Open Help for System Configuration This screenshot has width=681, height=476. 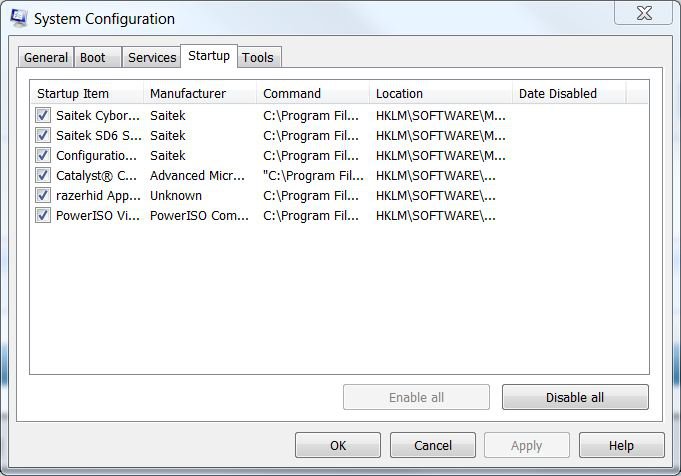coord(621,445)
